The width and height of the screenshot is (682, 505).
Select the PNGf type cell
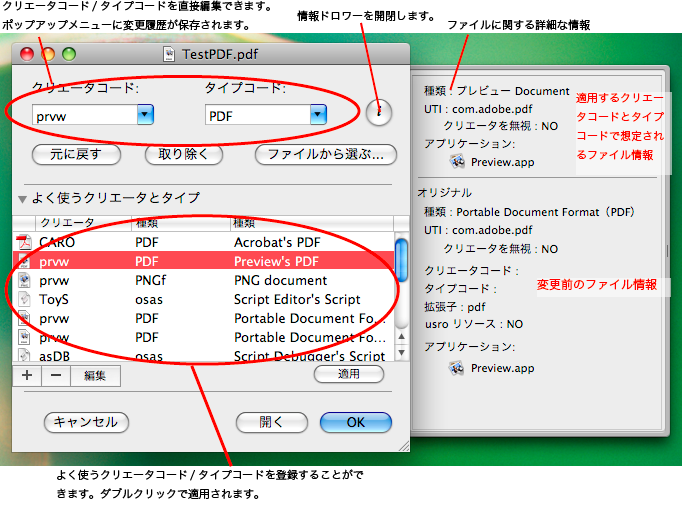point(150,281)
